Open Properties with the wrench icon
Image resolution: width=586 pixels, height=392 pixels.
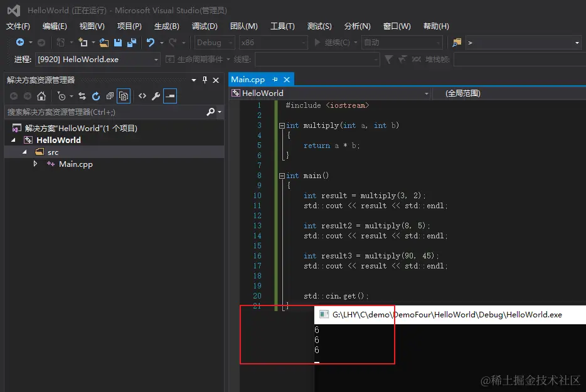[x=156, y=97]
